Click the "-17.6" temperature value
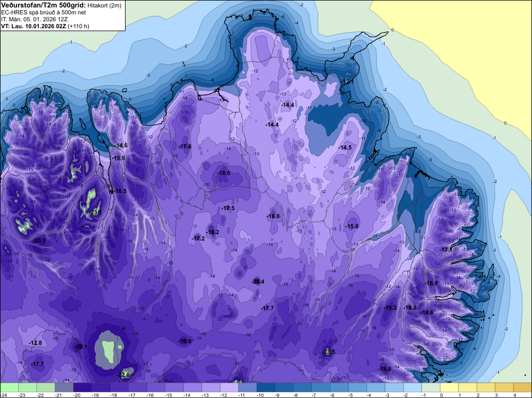This screenshot has height=398, width=532. pyautogui.click(x=185, y=146)
